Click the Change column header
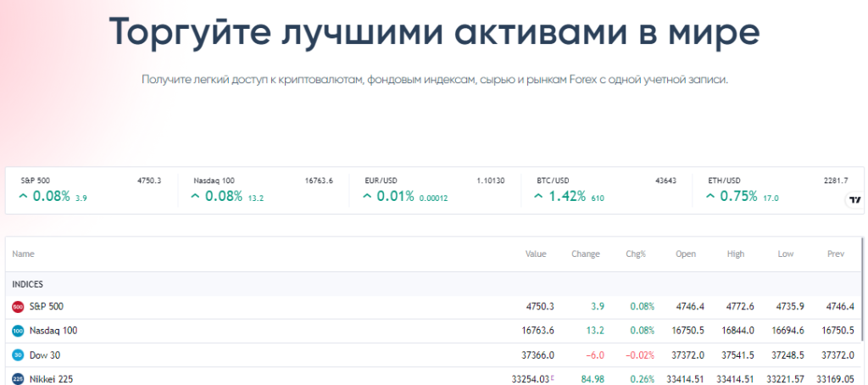868x385 pixels. (x=586, y=254)
